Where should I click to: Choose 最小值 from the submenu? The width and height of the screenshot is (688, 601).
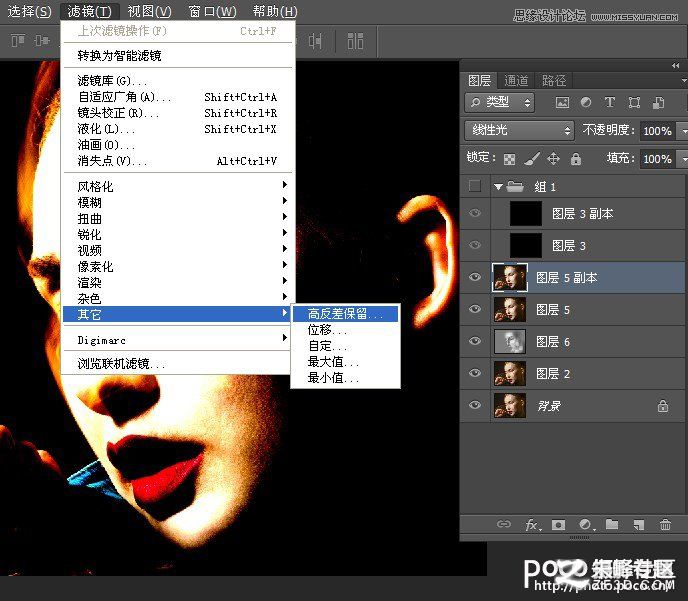coord(346,378)
